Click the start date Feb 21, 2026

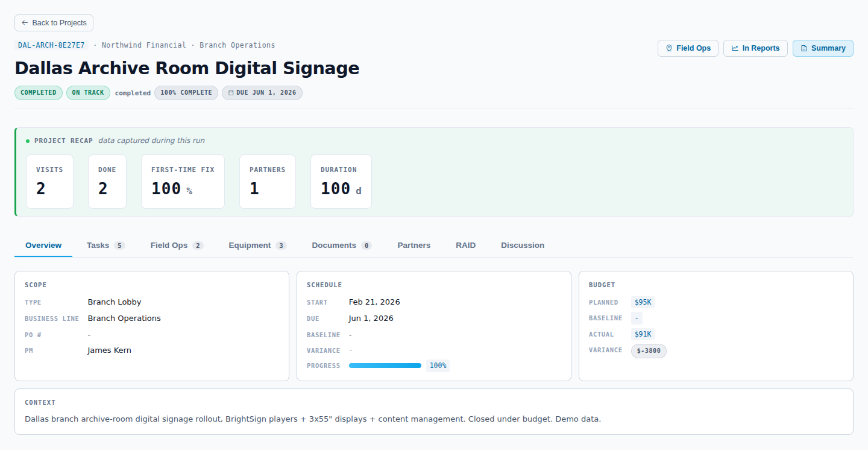click(374, 302)
